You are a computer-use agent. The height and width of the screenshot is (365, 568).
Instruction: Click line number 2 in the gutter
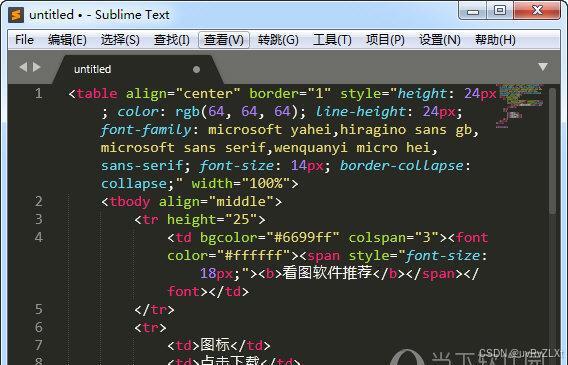point(38,201)
